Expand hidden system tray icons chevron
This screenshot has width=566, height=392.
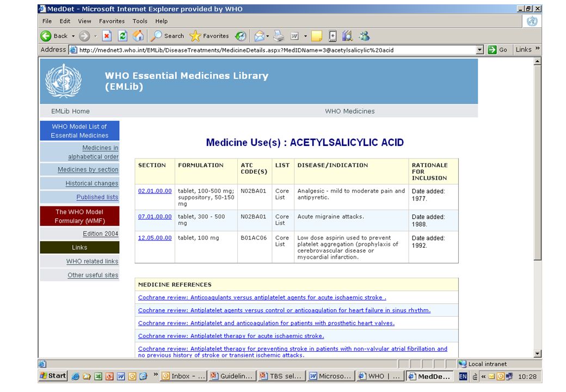click(483, 376)
